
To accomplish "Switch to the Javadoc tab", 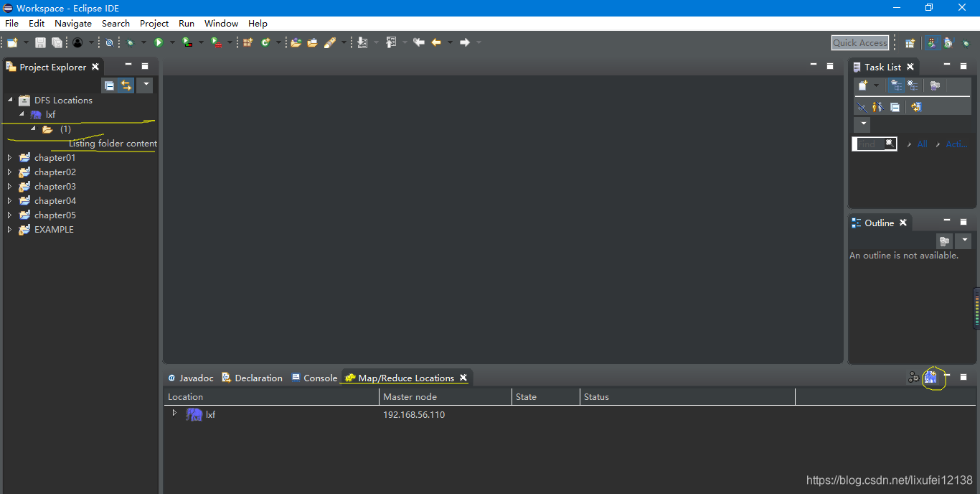I will tap(190, 378).
